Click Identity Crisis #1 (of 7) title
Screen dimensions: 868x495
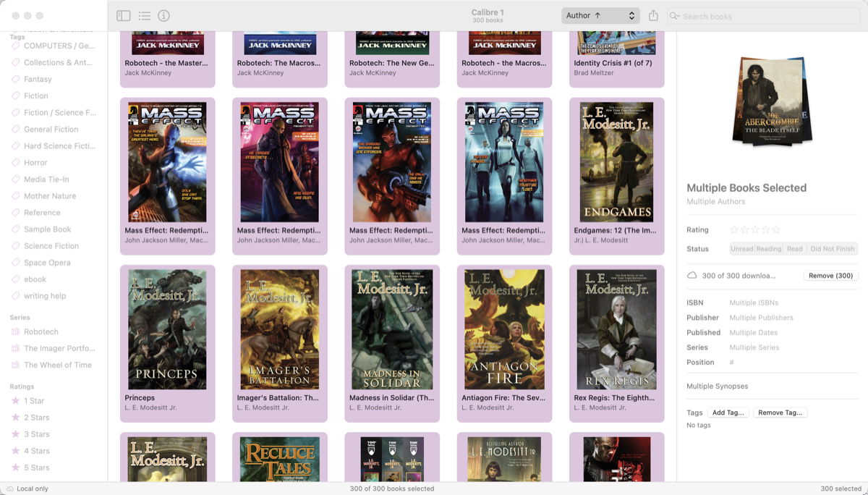(613, 63)
